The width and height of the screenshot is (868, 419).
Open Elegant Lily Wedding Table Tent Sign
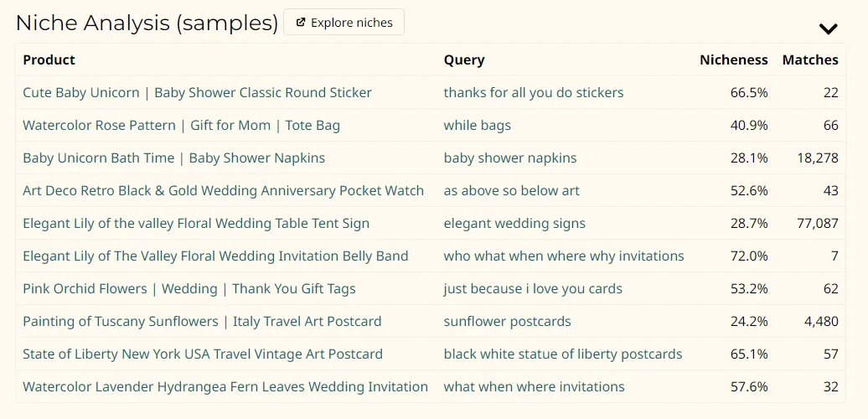196,223
